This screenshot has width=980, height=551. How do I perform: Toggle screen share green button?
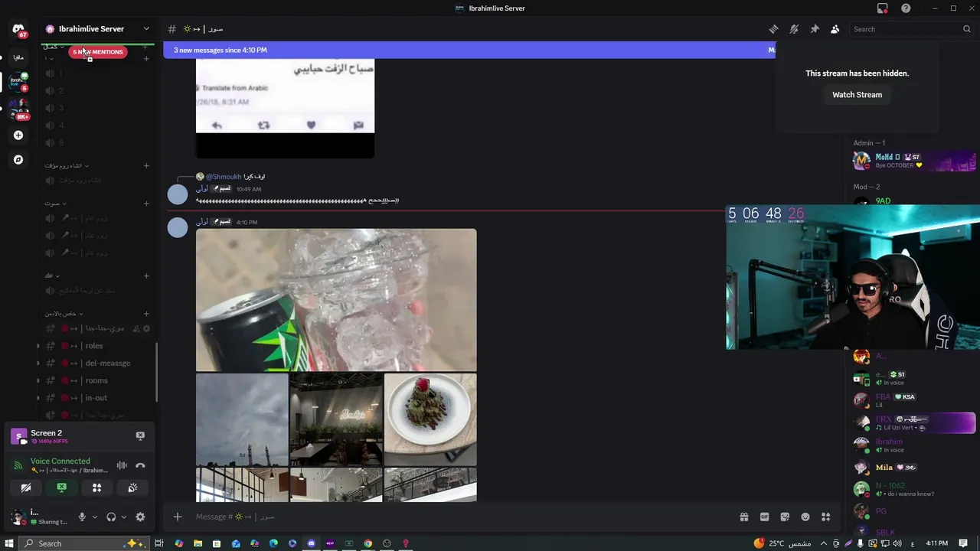[x=61, y=487]
